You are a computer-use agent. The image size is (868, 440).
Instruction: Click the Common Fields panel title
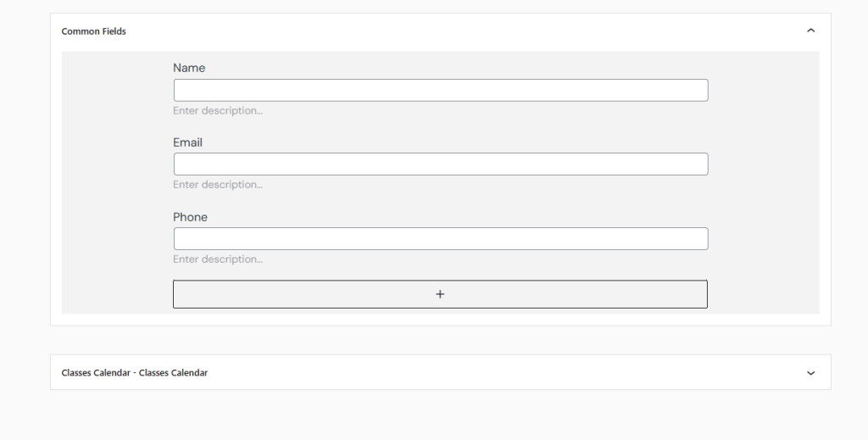94,31
